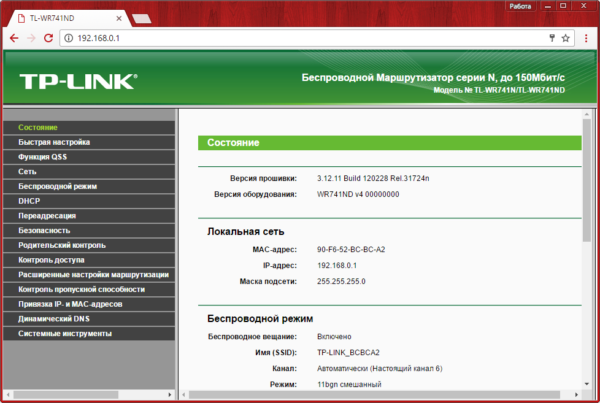Screen dimensions: 600x403
Task: Click the saved password key icon
Action: coord(552,38)
